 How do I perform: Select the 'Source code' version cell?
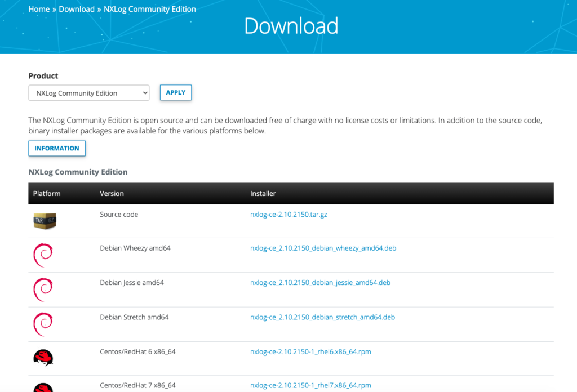119,215
